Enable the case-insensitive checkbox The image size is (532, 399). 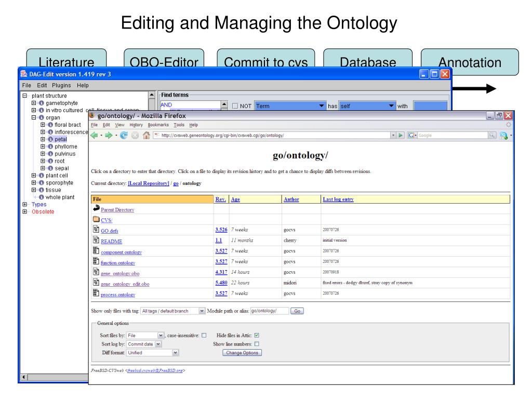point(204,335)
